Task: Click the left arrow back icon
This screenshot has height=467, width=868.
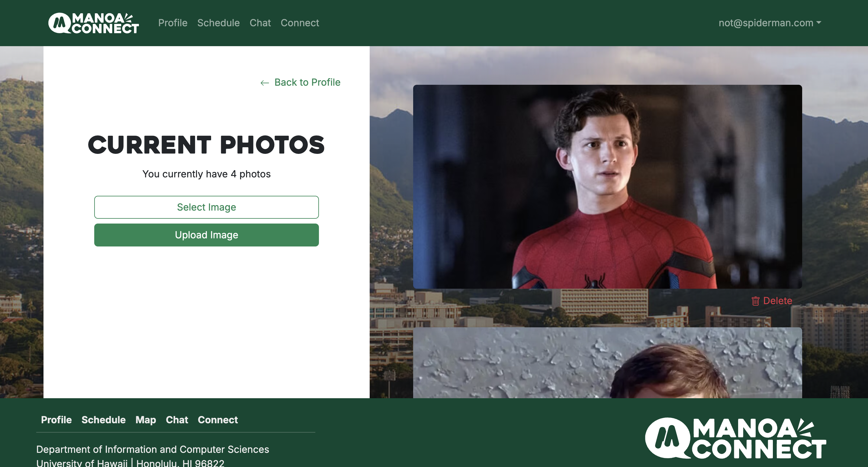Action: (265, 83)
